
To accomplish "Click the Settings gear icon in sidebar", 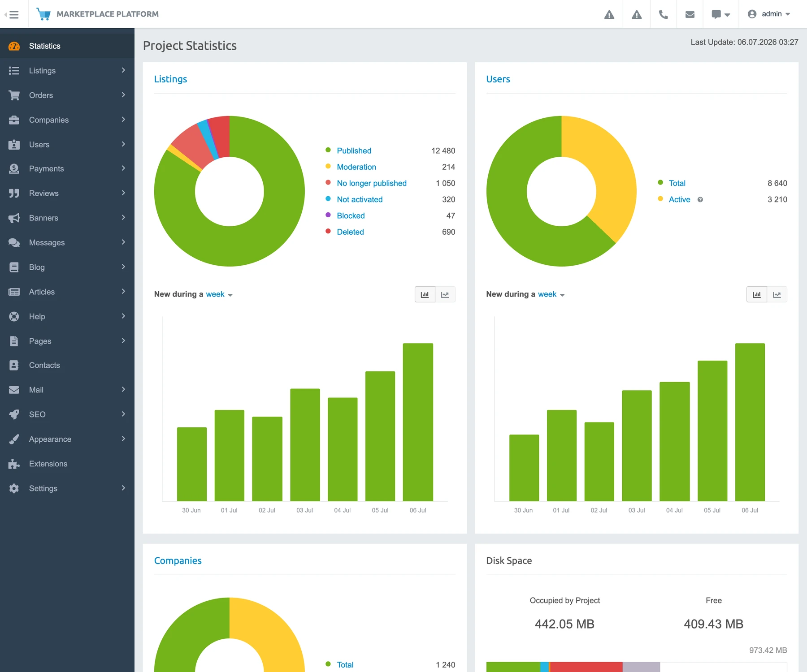I will 14,489.
